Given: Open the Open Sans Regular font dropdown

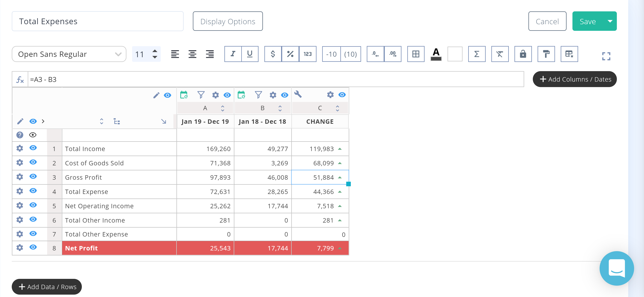Looking at the screenshot, I should coord(69,54).
